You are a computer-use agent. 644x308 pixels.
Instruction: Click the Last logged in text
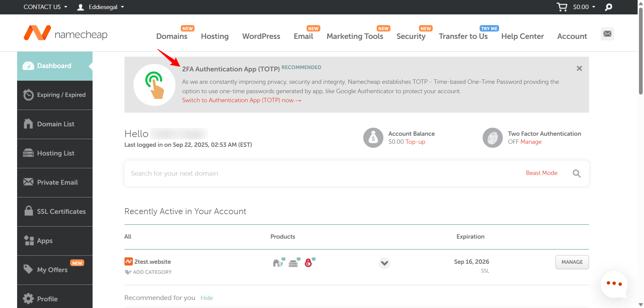pyautogui.click(x=188, y=145)
